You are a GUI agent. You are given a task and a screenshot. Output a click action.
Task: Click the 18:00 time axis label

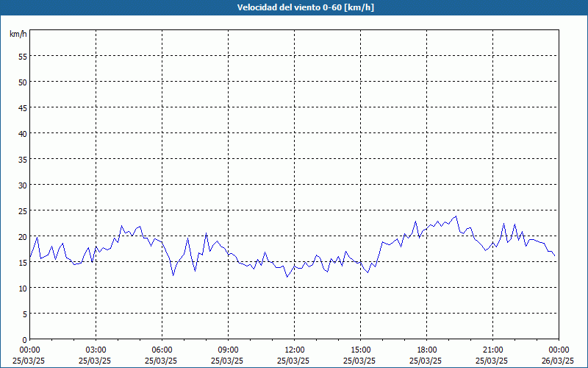(426, 350)
